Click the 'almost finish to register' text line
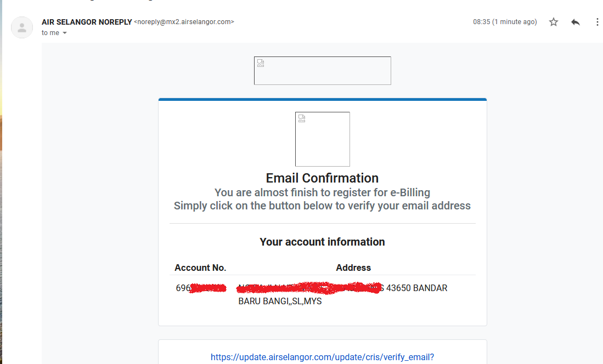Image resolution: width=603 pixels, height=364 pixels. [x=322, y=192]
